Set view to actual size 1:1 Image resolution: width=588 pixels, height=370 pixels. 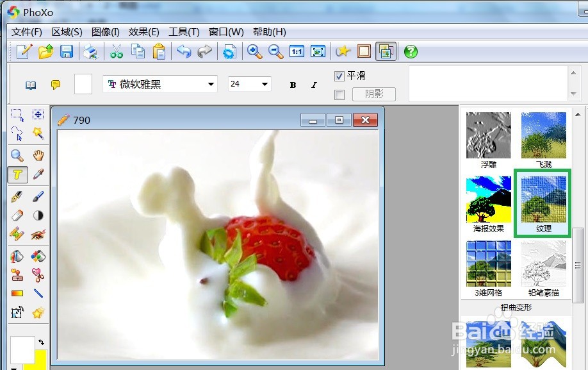pos(297,51)
